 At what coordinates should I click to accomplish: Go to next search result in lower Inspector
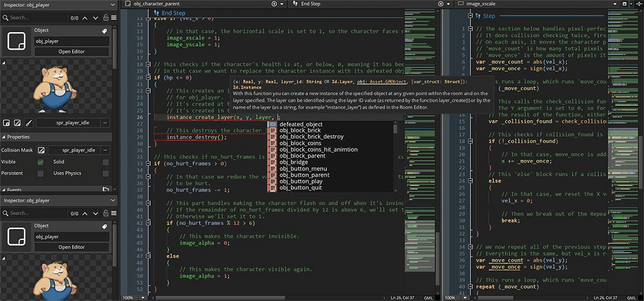coord(96,214)
